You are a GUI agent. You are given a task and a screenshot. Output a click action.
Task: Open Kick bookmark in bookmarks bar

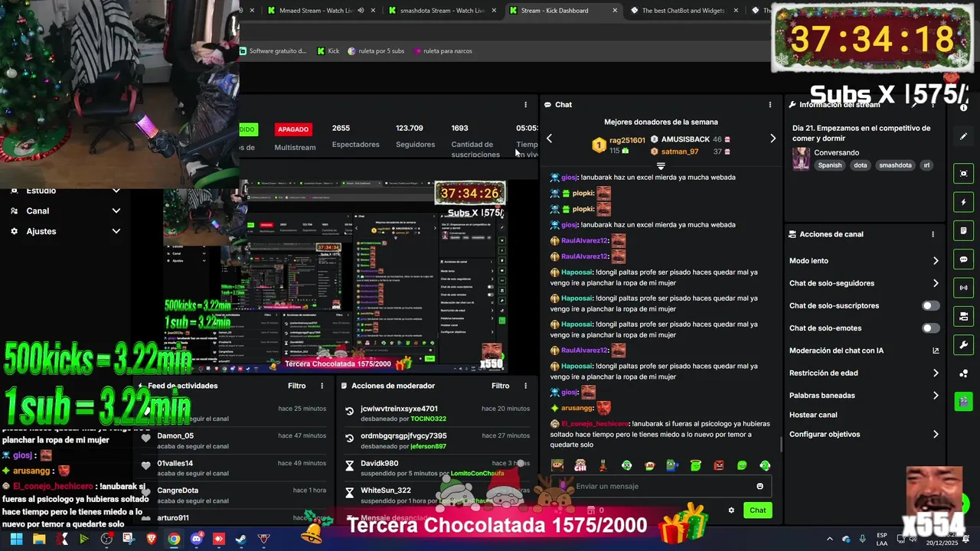coord(328,51)
